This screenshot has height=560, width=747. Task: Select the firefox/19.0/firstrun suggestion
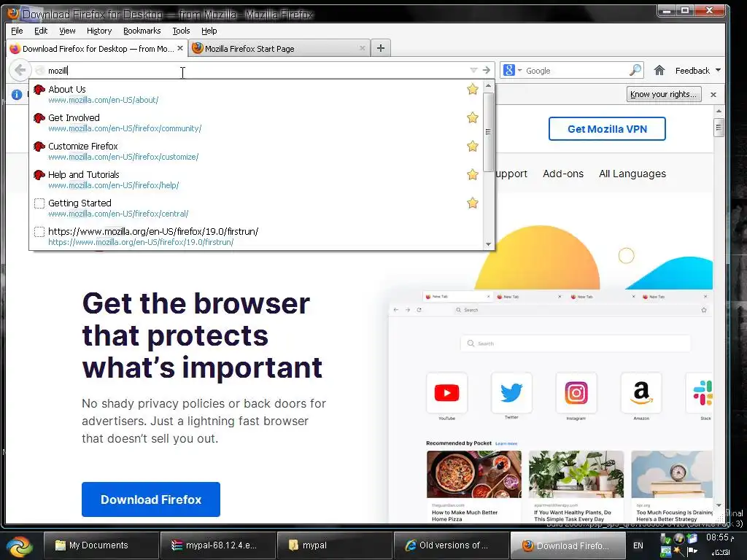pos(256,236)
